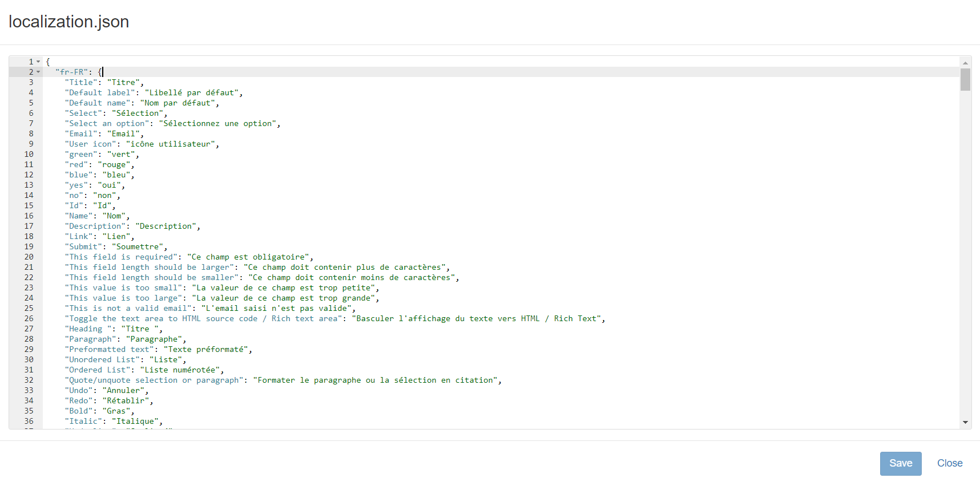Image resolution: width=980 pixels, height=482 pixels.
Task: Click "Ce champ est obligatoire" text
Action: click(x=248, y=257)
